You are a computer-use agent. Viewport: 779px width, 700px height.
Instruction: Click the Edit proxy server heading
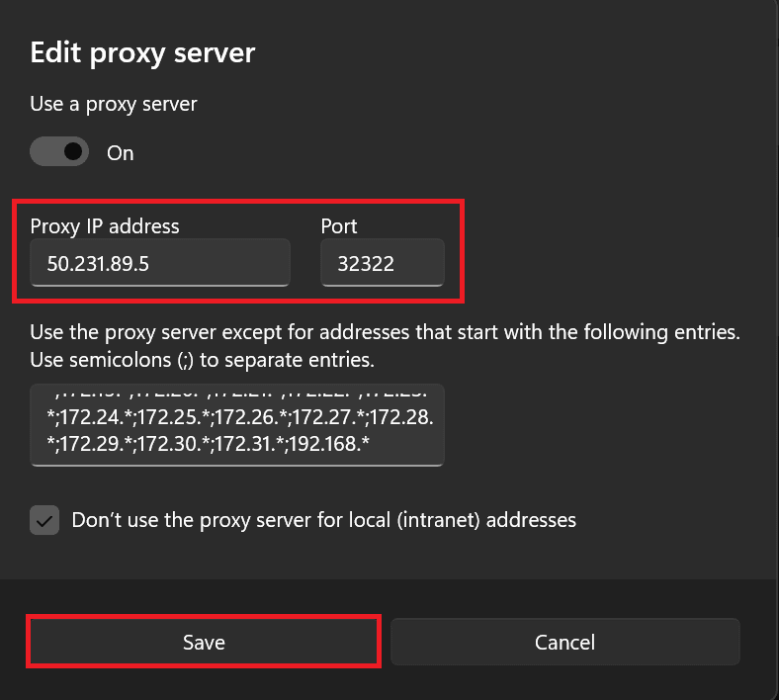click(142, 52)
